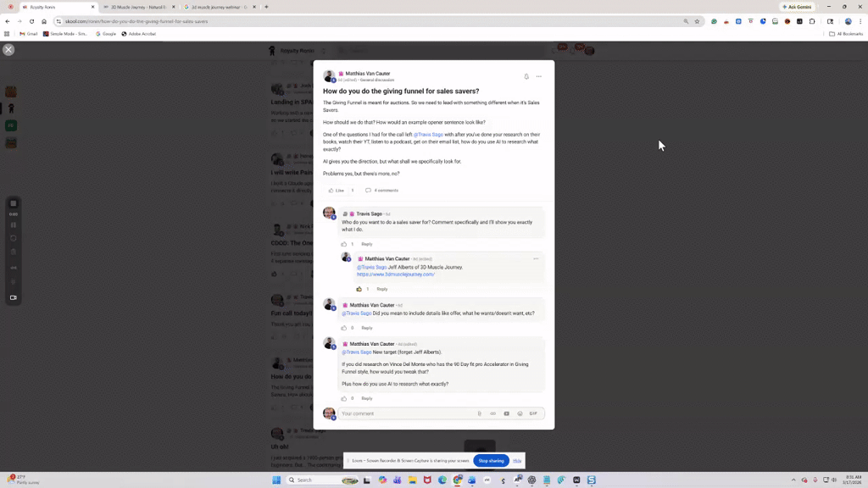The image size is (868, 488).
Task: Reply to the 'New target' comment
Action: [x=366, y=398]
